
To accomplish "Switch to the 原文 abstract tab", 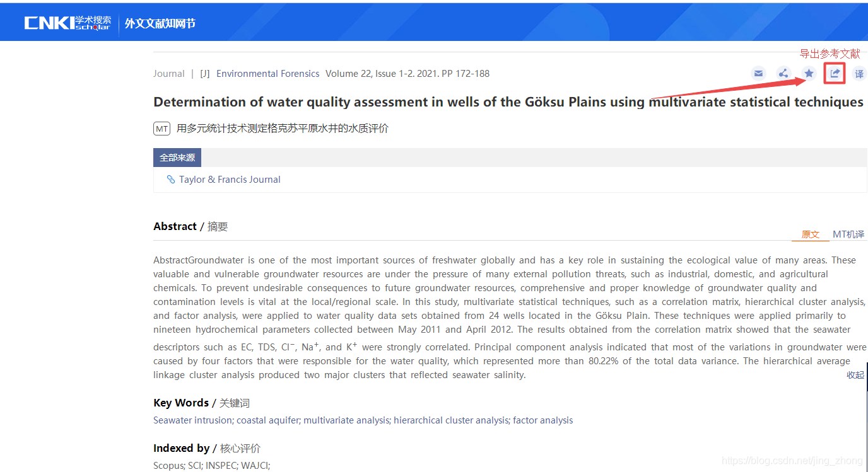I will tap(810, 234).
